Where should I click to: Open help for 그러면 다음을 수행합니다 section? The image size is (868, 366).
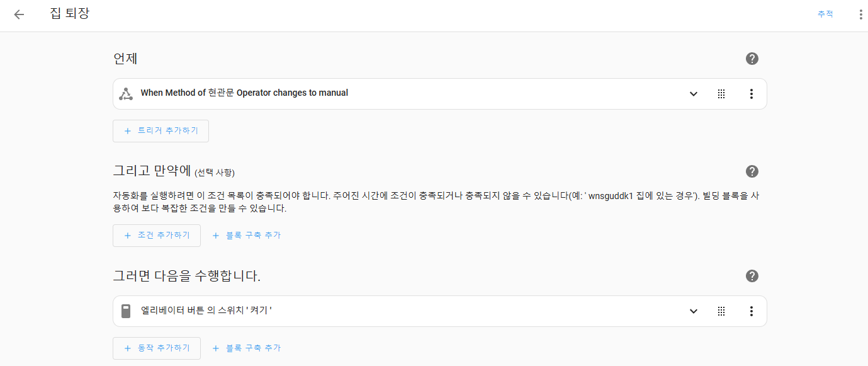point(752,276)
